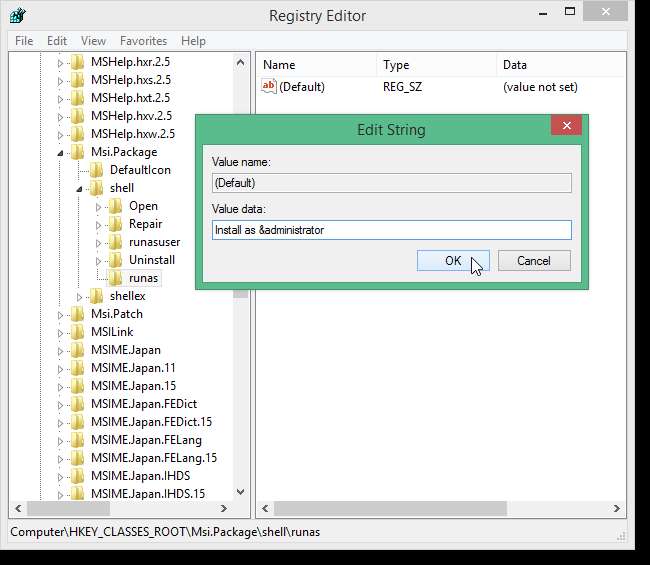Click the MSILink folder icon
The width and height of the screenshot is (650, 565).
[x=77, y=332]
